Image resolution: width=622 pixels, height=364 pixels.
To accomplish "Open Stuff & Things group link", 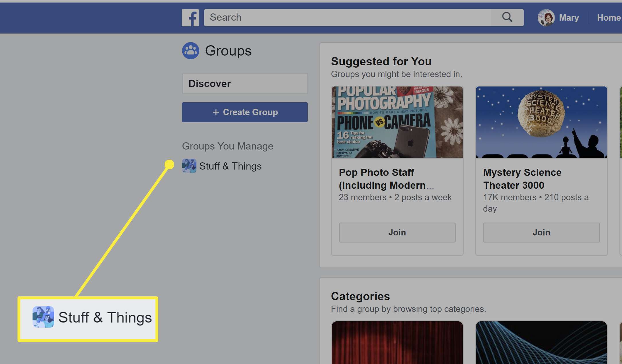I will pos(230,166).
